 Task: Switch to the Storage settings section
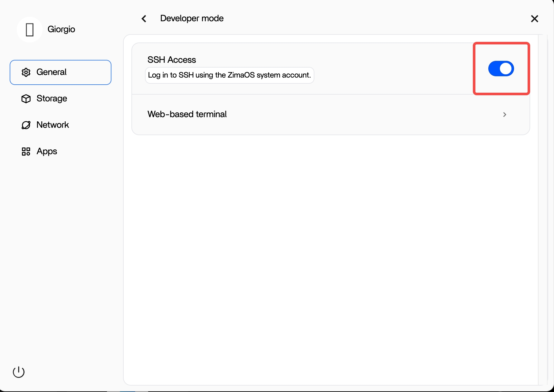click(x=52, y=98)
